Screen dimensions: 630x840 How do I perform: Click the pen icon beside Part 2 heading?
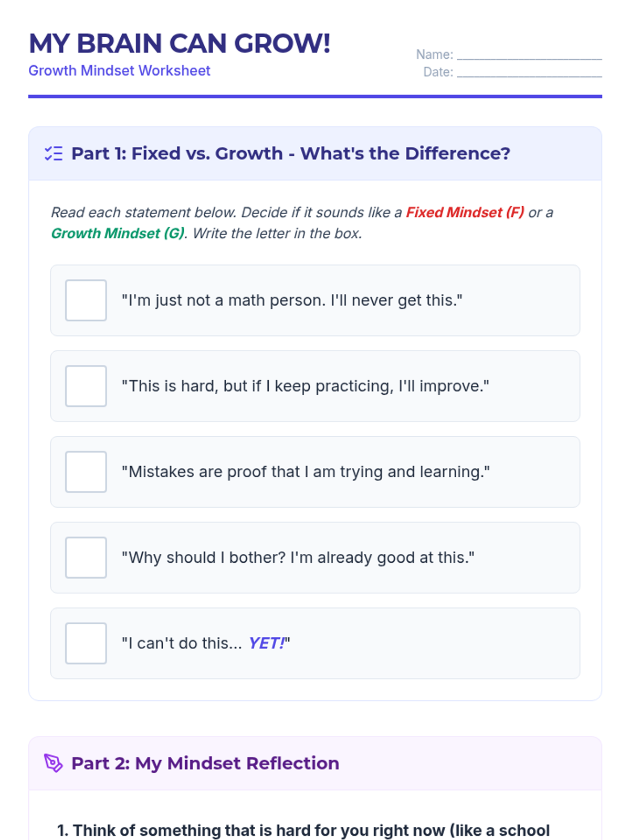coord(54,763)
